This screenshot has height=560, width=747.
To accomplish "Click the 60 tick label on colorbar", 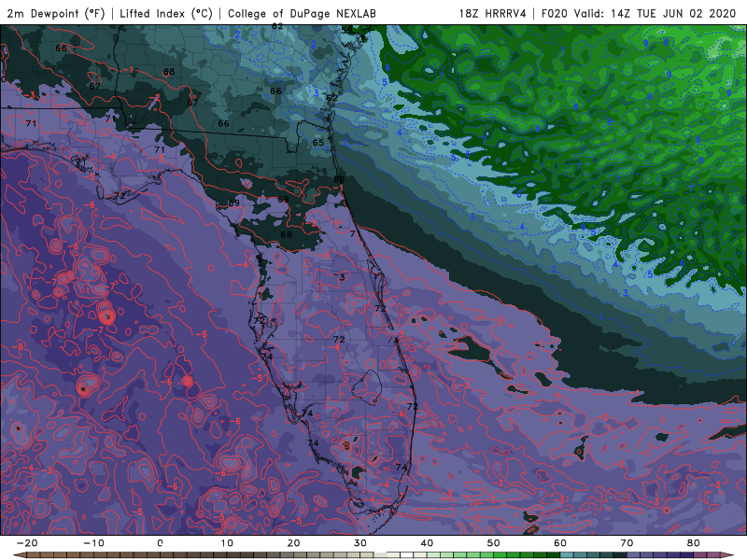I will tap(560, 543).
